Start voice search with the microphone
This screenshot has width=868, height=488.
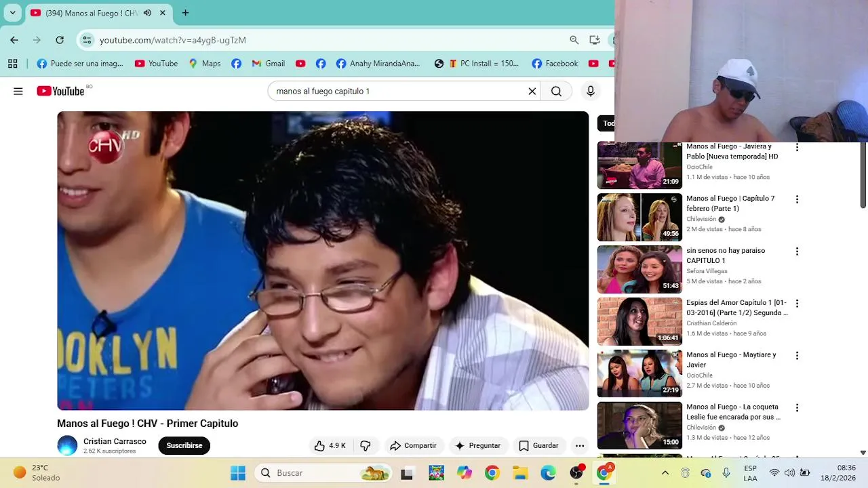pyautogui.click(x=591, y=91)
